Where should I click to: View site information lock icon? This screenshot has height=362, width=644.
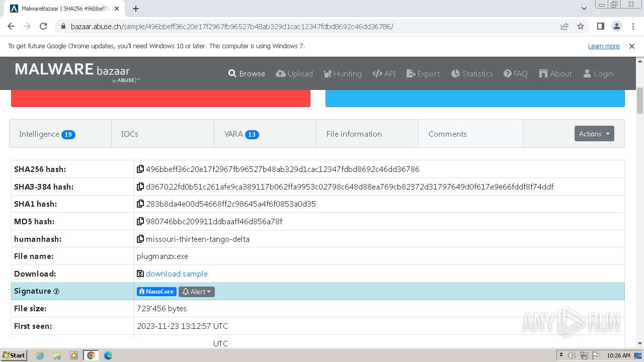63,26
